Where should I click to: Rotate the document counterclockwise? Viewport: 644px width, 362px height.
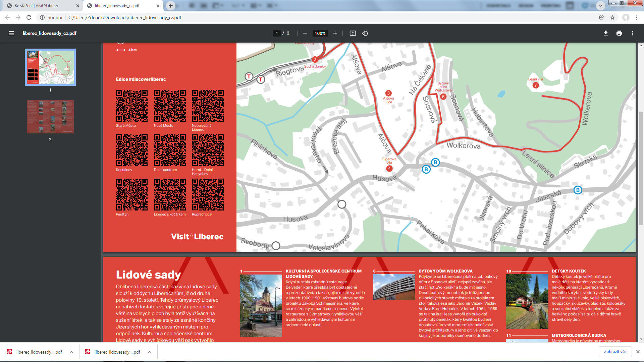coord(365,33)
